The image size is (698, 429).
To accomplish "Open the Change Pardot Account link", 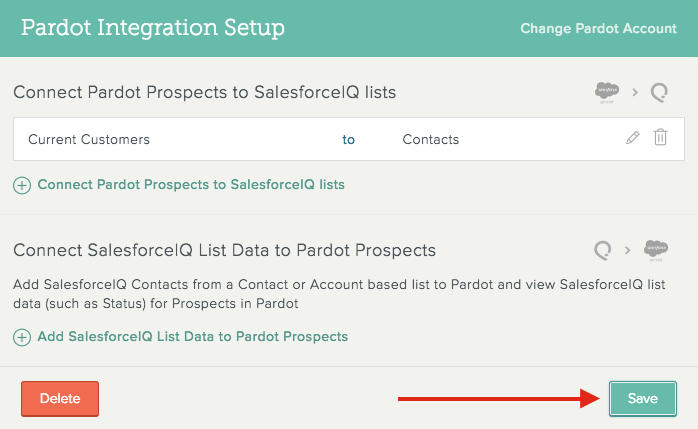I will coord(598,28).
